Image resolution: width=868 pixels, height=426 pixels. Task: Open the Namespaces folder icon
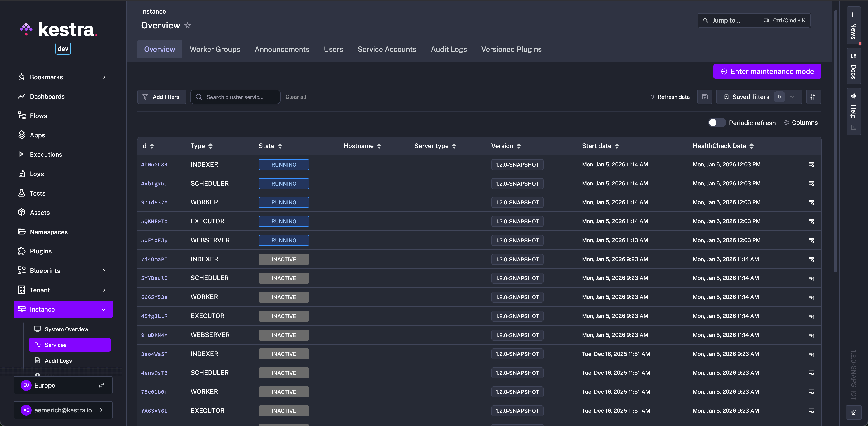point(21,232)
